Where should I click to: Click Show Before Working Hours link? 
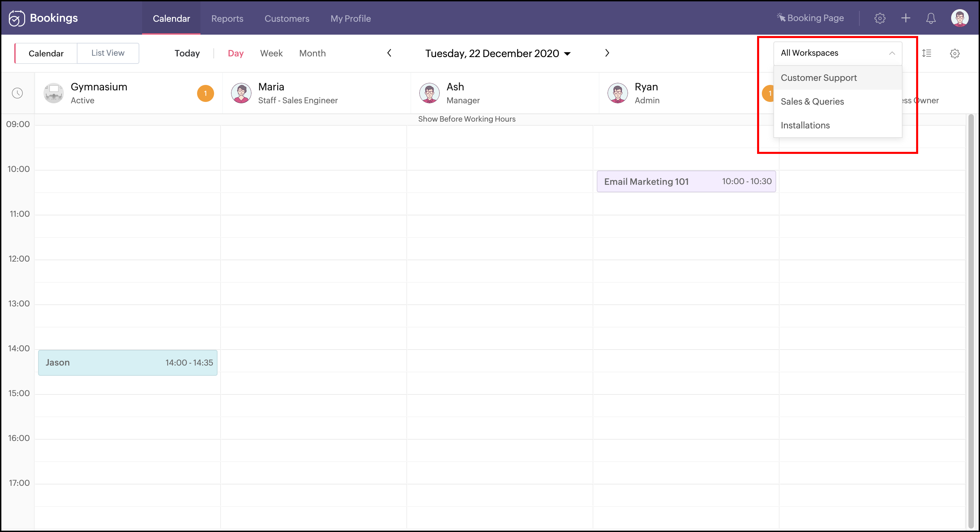click(x=467, y=119)
